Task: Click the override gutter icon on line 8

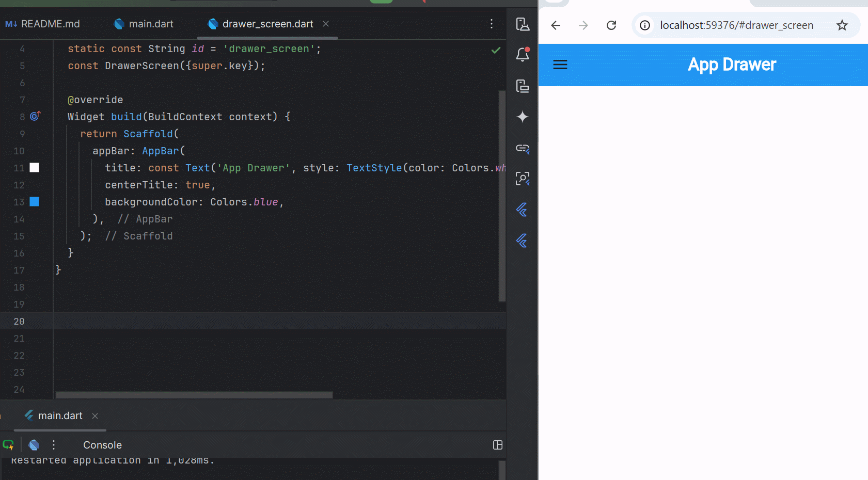Action: 35,116
